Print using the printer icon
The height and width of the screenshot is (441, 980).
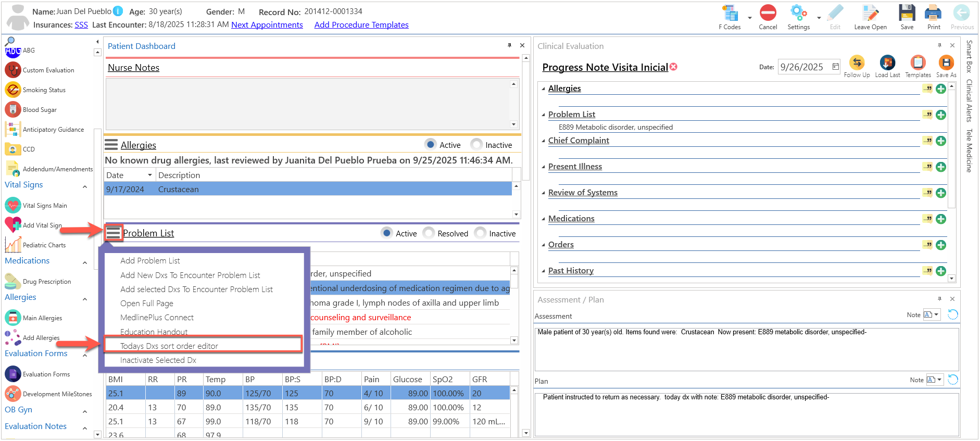coord(933,12)
